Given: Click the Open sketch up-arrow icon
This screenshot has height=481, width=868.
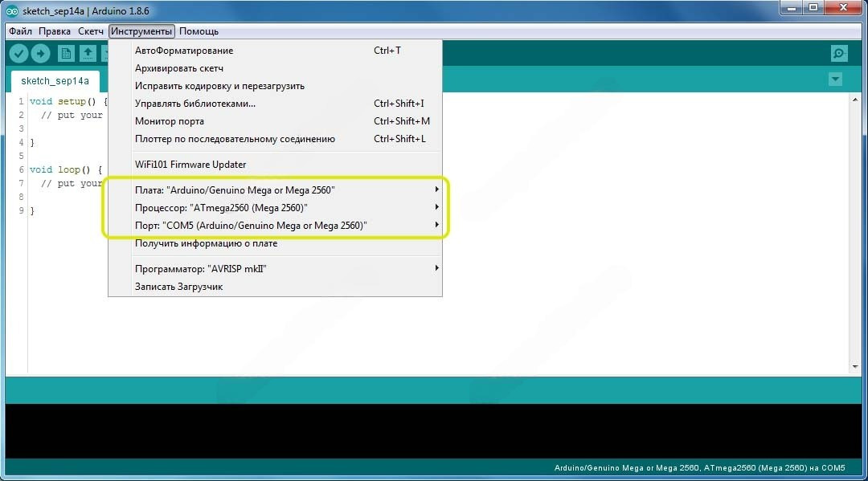Looking at the screenshot, I should 88,54.
